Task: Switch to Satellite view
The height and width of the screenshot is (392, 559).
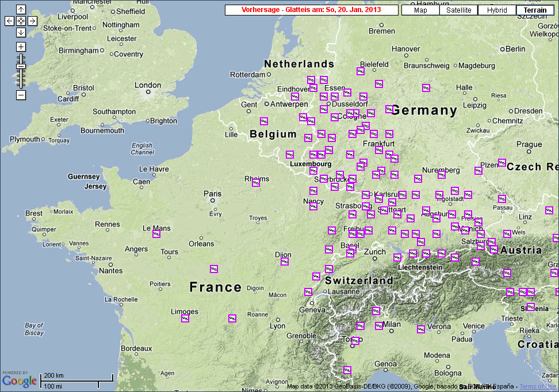Action: [458, 10]
